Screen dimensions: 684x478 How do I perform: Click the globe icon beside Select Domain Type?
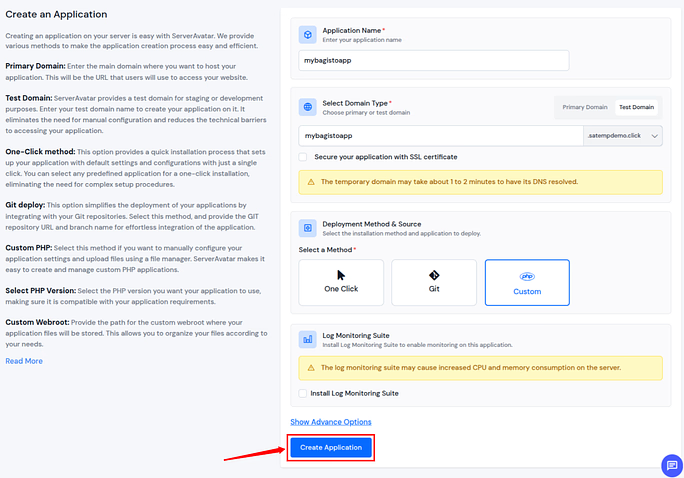308,107
